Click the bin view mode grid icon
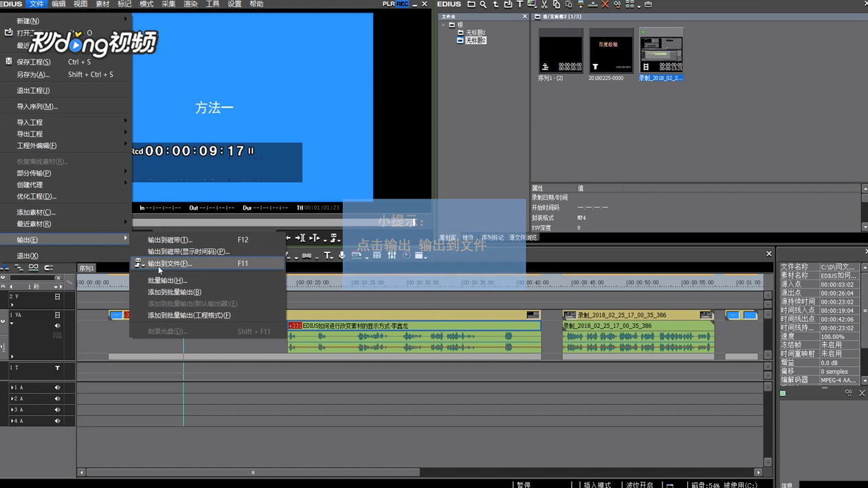The width and height of the screenshot is (868, 488). [630, 4]
